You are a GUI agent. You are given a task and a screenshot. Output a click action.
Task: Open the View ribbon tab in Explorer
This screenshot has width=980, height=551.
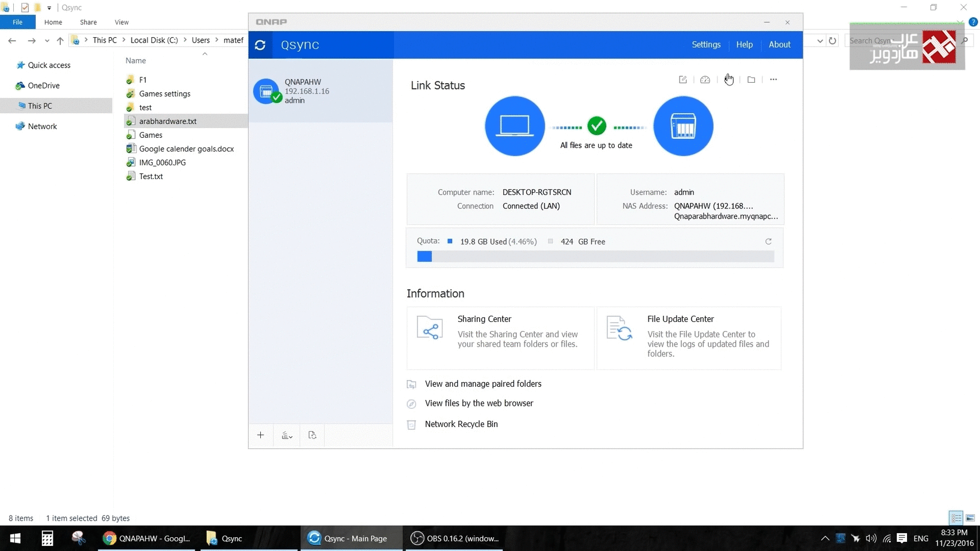121,22
